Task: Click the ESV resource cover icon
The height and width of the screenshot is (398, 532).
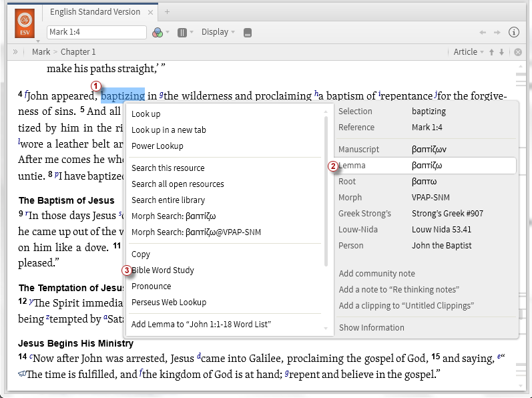Action: point(25,23)
